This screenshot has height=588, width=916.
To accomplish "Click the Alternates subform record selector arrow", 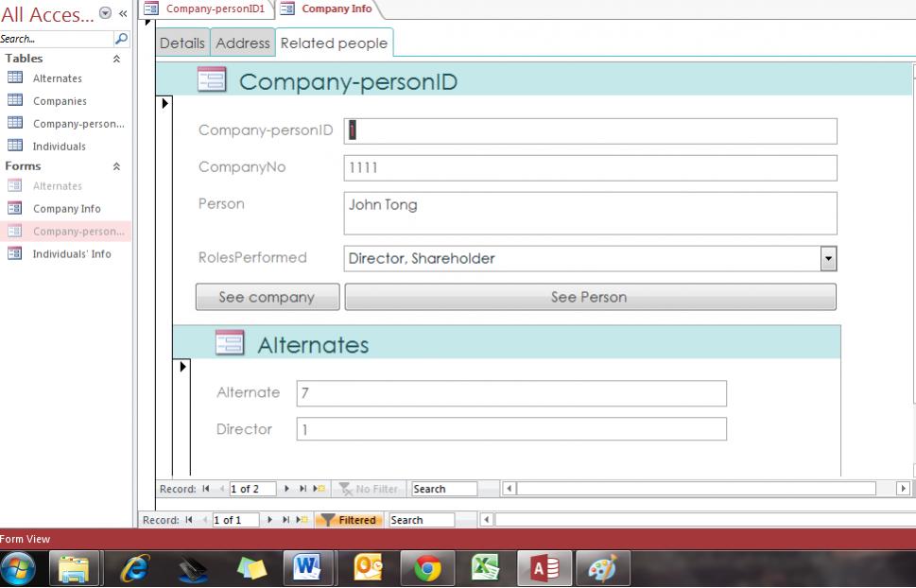I will click(x=182, y=367).
